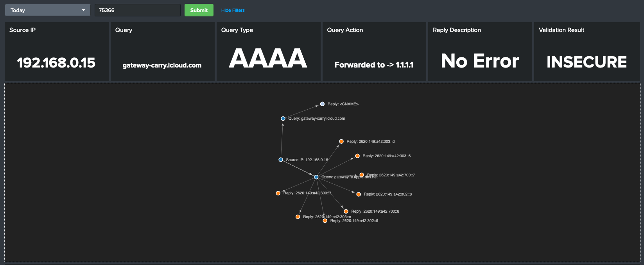Click the Query value gateway-carry.icloud.com in panel
644x265 pixels.
coord(162,66)
